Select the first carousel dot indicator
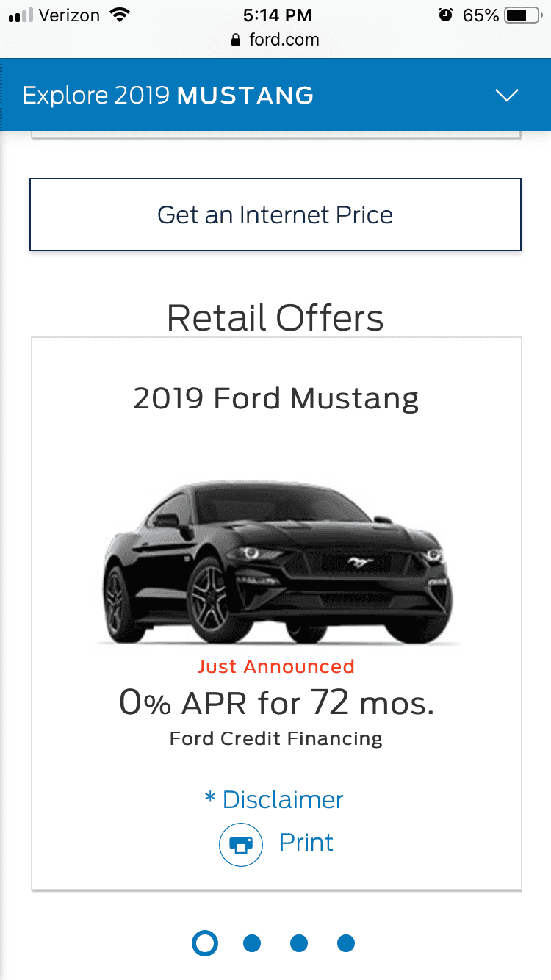551x980 pixels. (x=205, y=943)
